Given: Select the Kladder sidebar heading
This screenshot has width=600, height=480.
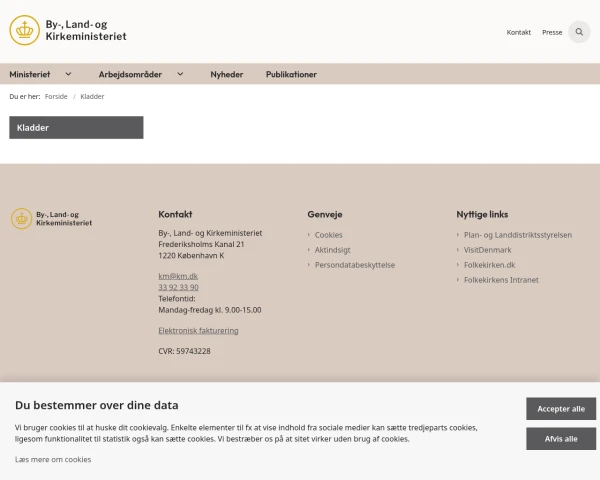Looking at the screenshot, I should click(x=76, y=128).
